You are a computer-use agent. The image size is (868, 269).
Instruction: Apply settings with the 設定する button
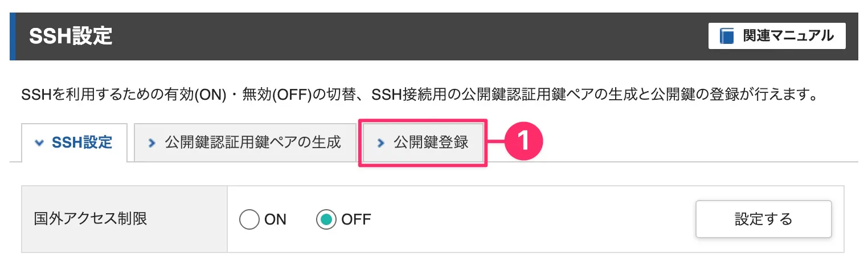763,219
